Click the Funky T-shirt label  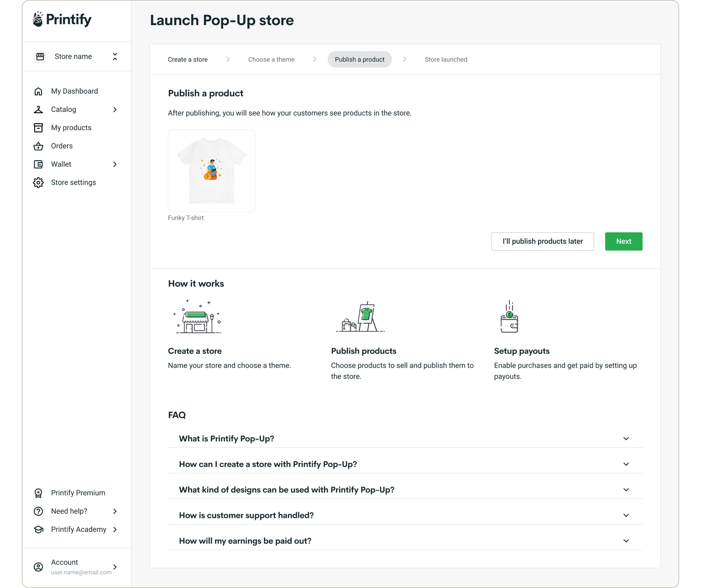(x=186, y=218)
